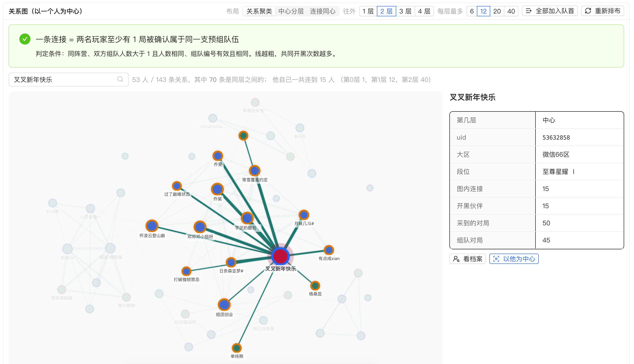Image resolution: width=634 pixels, height=364 pixels.
Task: Click 全部加入队首 button
Action: 550,11
